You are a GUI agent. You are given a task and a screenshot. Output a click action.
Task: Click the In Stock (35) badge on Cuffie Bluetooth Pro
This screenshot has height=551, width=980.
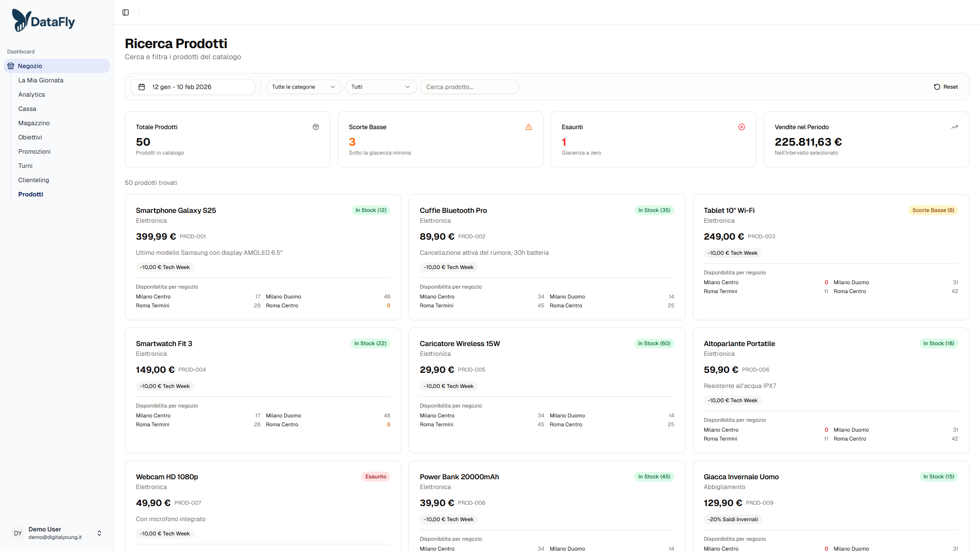(x=654, y=210)
